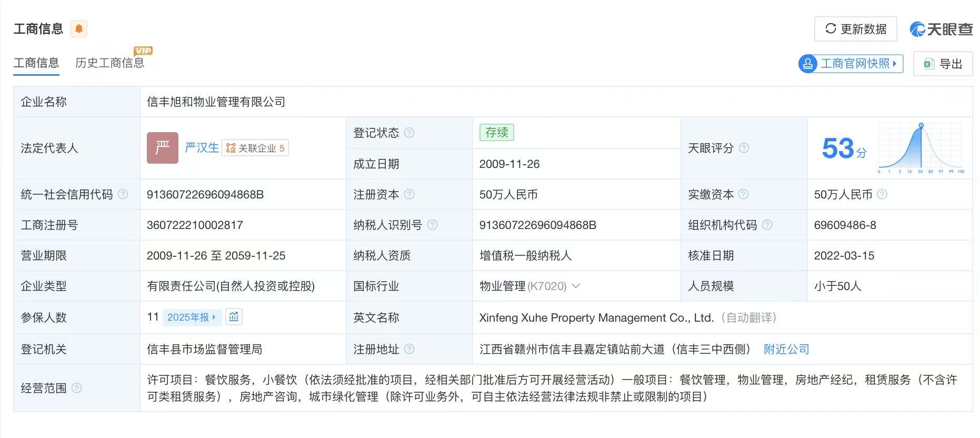Export data with 导出 button
The image size is (980, 438).
click(x=943, y=64)
